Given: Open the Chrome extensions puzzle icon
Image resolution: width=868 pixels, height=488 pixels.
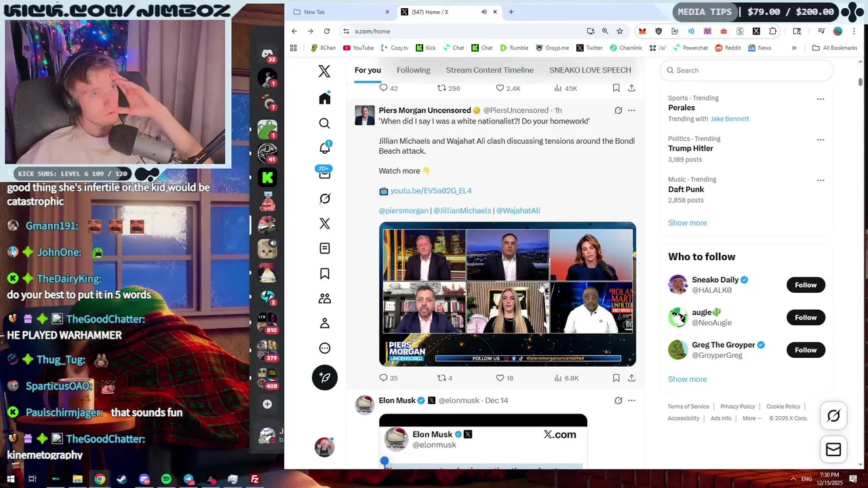Looking at the screenshot, I should click(x=772, y=31).
